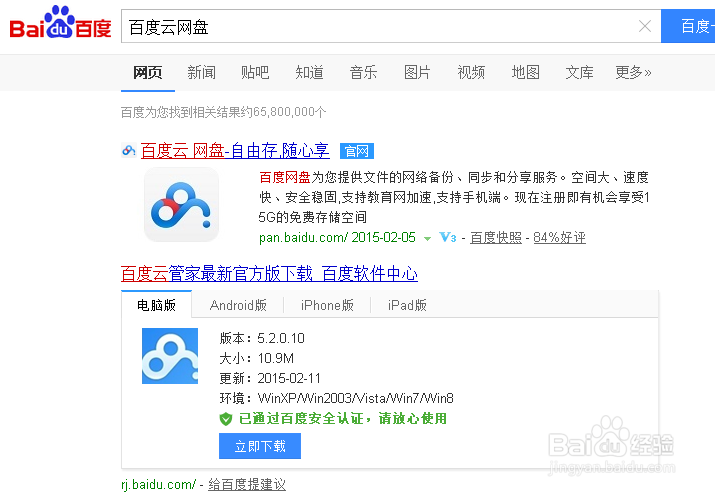Go to the 文库 tab
This screenshot has width=715, height=492.
pos(580,73)
